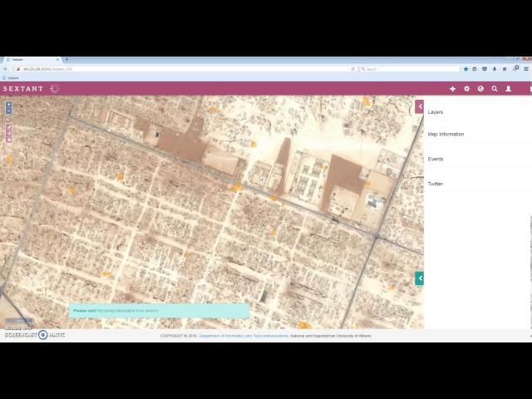Image resolution: width=532 pixels, height=399 pixels.
Task: Select the pencil draw tool
Action: click(x=9, y=127)
